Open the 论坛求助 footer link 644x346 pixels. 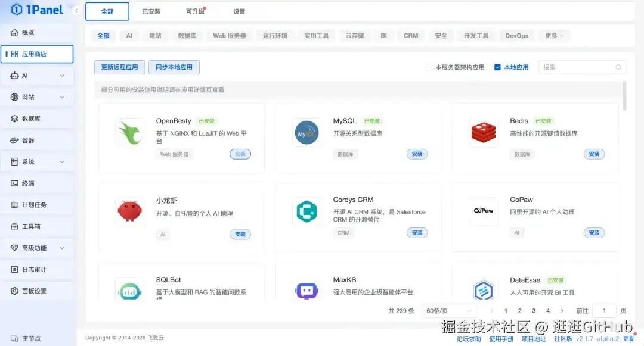(x=469, y=339)
